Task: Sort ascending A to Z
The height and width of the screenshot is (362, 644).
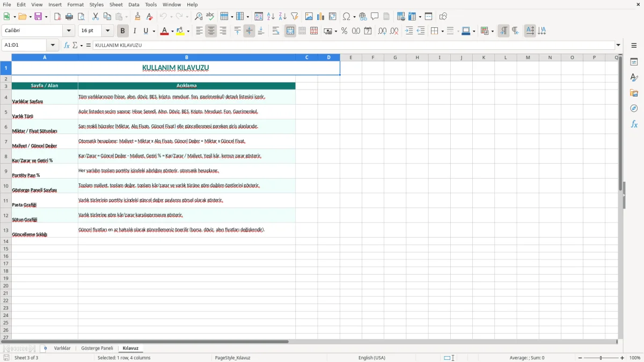Action: tap(270, 17)
